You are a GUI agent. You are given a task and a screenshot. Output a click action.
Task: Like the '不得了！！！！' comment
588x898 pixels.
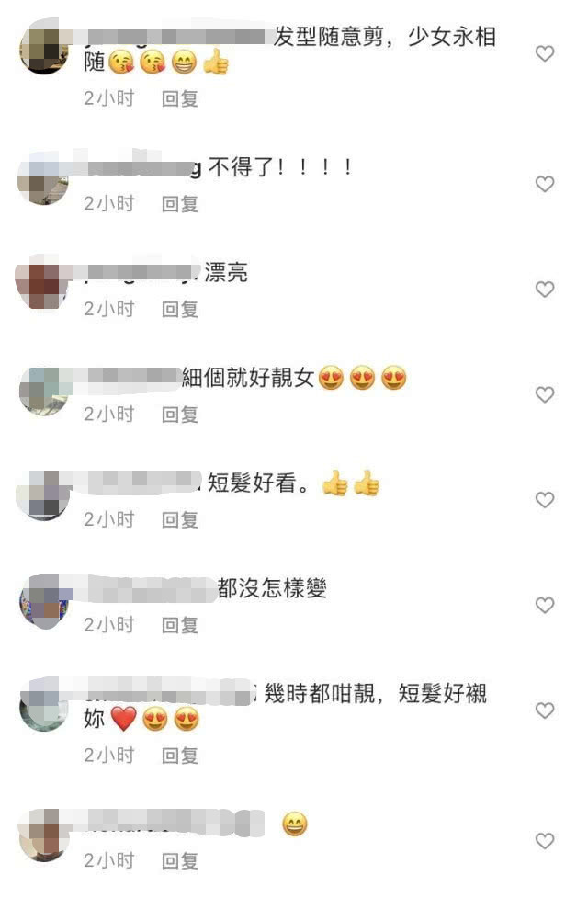(x=545, y=185)
